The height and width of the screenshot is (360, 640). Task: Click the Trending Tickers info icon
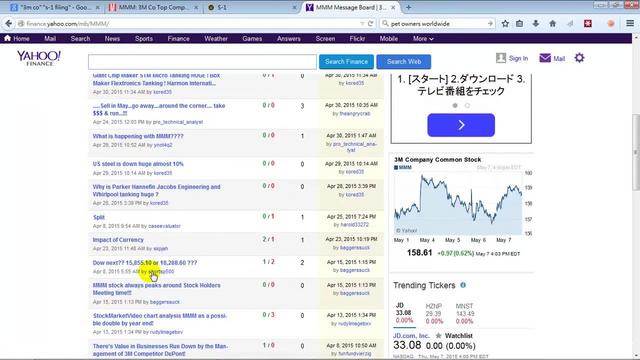463,285
